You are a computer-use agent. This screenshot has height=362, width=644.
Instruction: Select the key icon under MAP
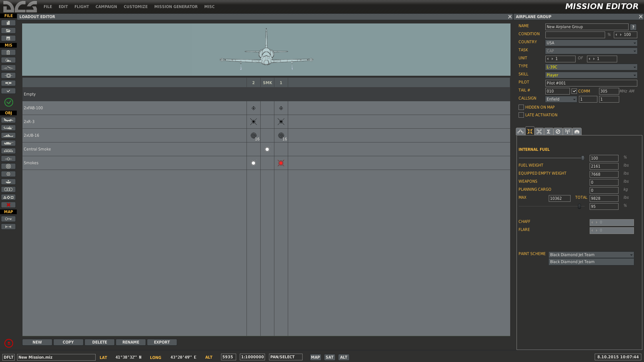(8, 219)
